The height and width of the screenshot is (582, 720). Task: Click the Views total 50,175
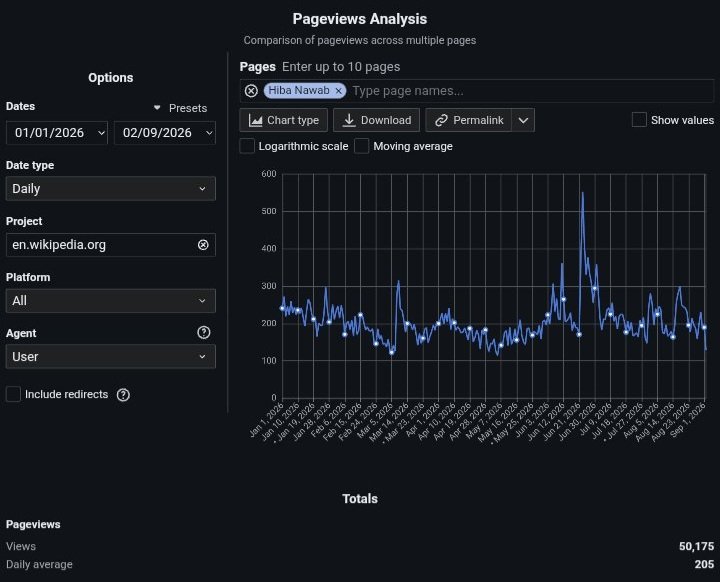pos(696,546)
